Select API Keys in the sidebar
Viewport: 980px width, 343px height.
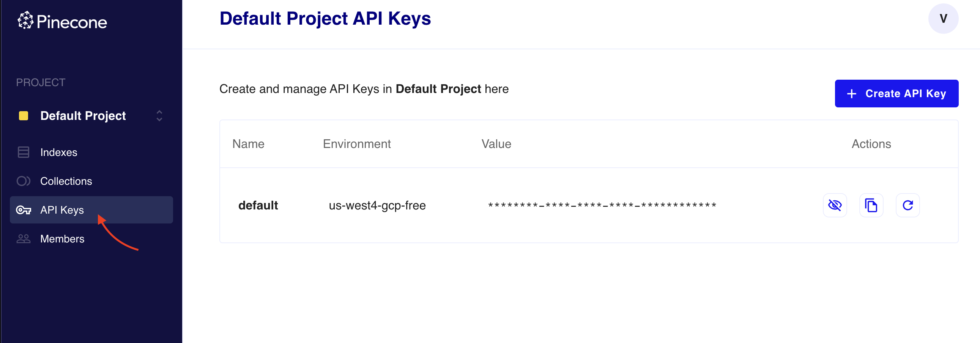coord(62,210)
